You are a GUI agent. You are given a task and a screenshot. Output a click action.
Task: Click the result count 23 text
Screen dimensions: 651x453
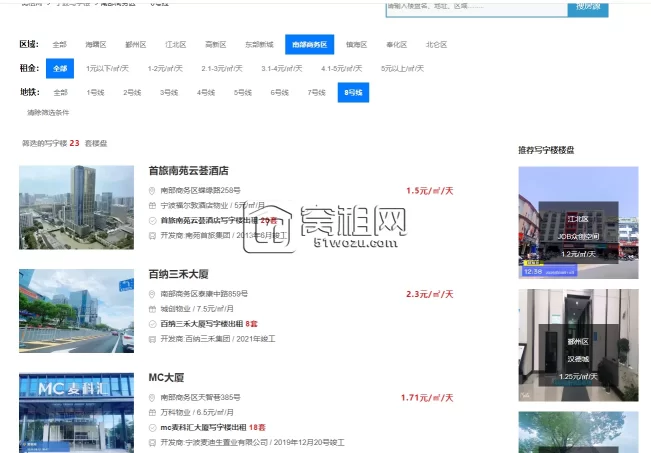click(74, 143)
